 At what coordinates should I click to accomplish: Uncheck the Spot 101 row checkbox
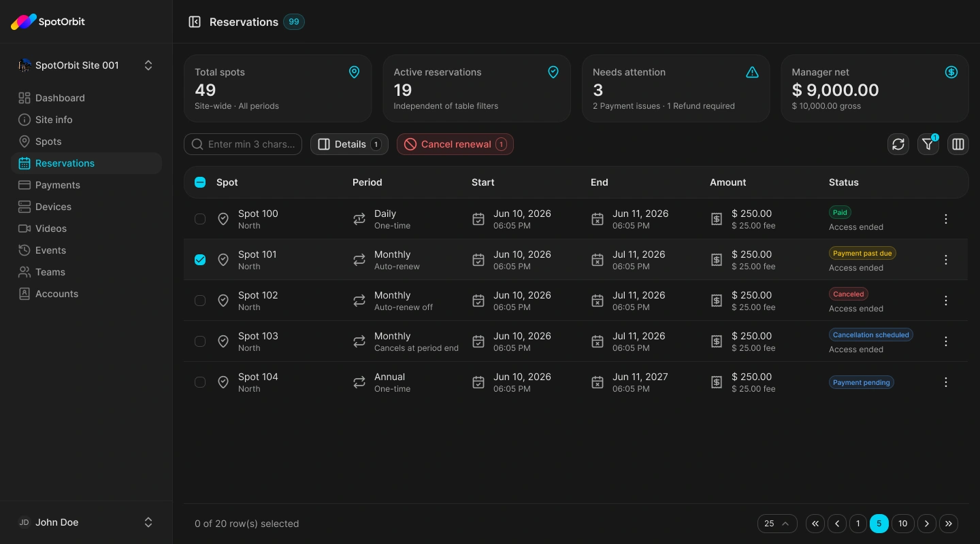[x=200, y=260]
